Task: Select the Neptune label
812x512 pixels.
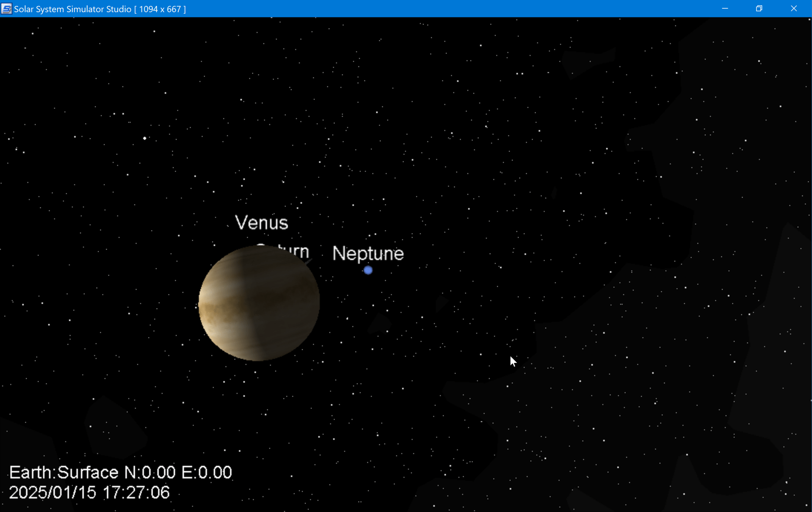Action: pyautogui.click(x=368, y=253)
